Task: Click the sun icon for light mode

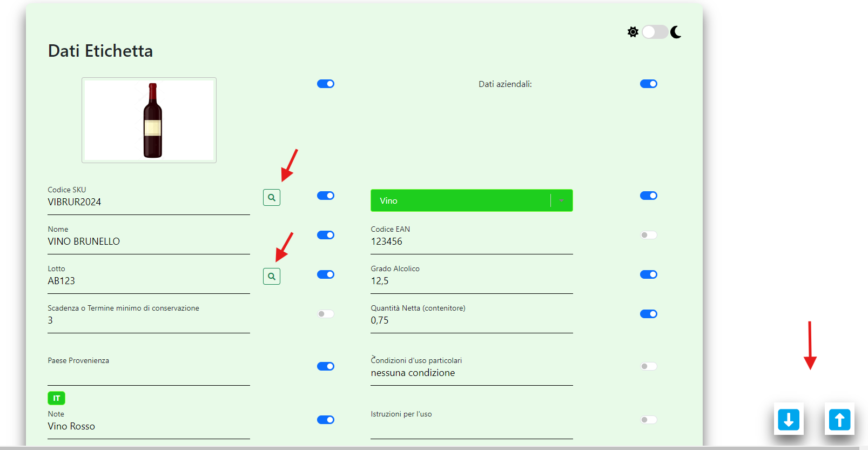Action: (633, 32)
